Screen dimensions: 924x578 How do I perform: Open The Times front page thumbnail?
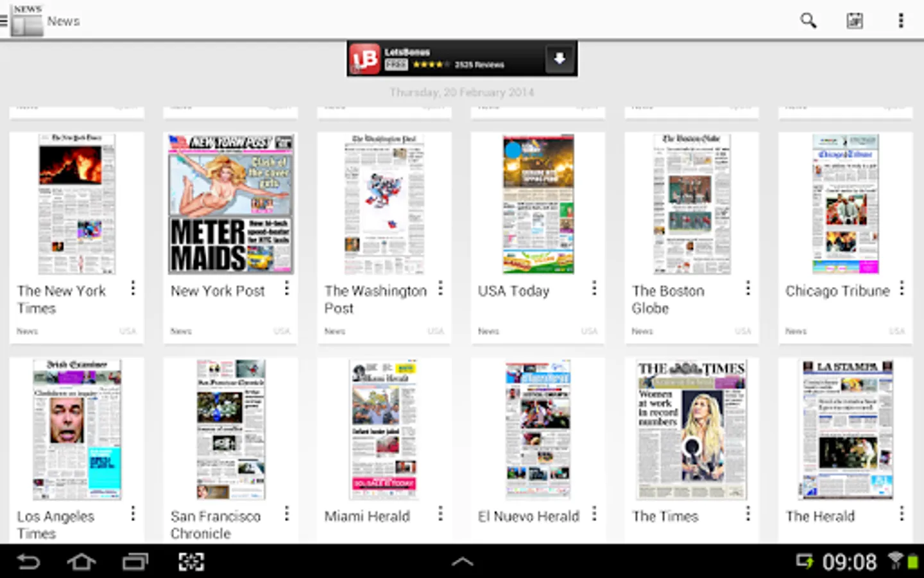click(x=692, y=430)
